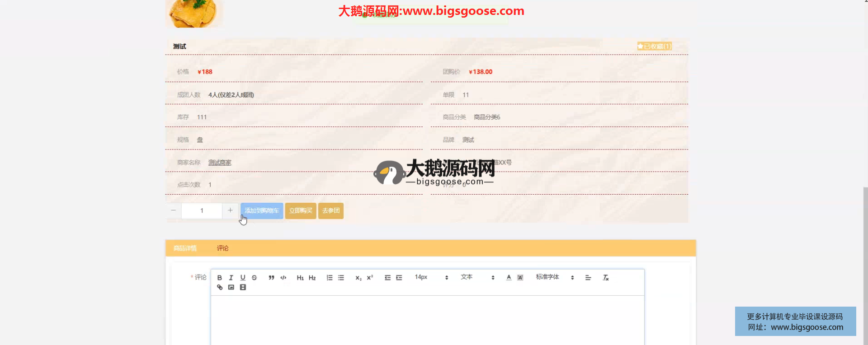The height and width of the screenshot is (345, 868).
Task: Pick the text color swatch
Action: click(509, 278)
